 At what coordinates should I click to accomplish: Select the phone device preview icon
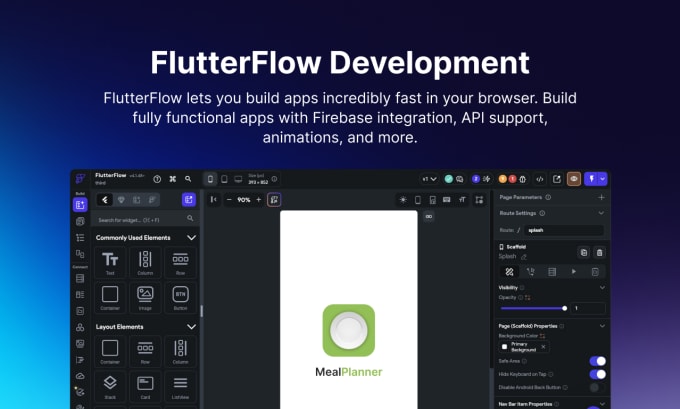[x=210, y=179]
